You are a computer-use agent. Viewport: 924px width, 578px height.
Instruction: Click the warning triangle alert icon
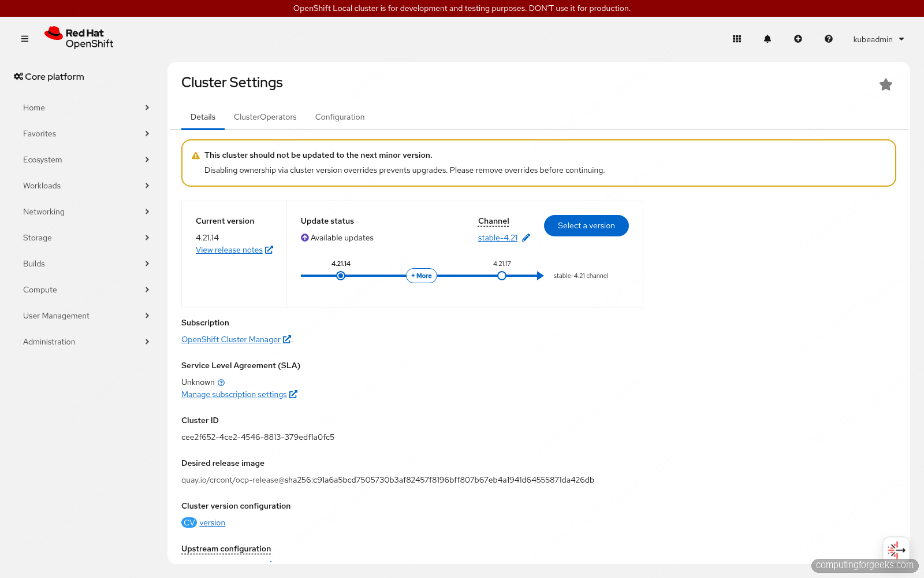pos(196,155)
